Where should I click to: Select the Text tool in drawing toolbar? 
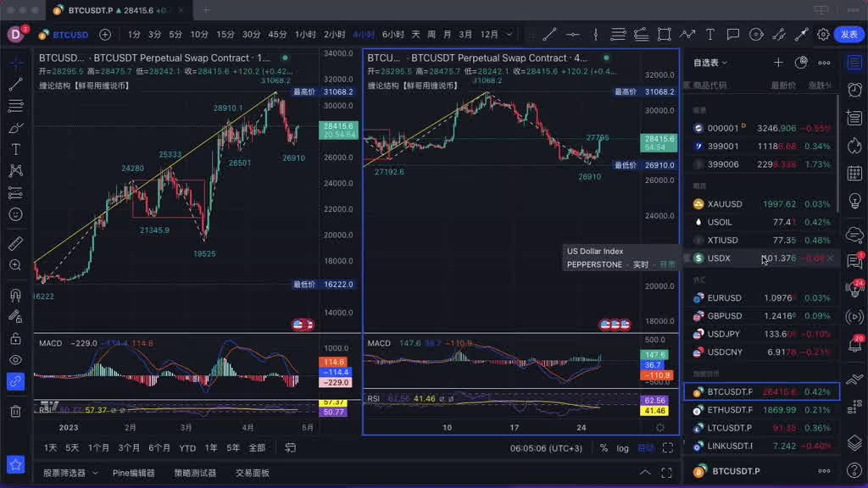(x=15, y=149)
